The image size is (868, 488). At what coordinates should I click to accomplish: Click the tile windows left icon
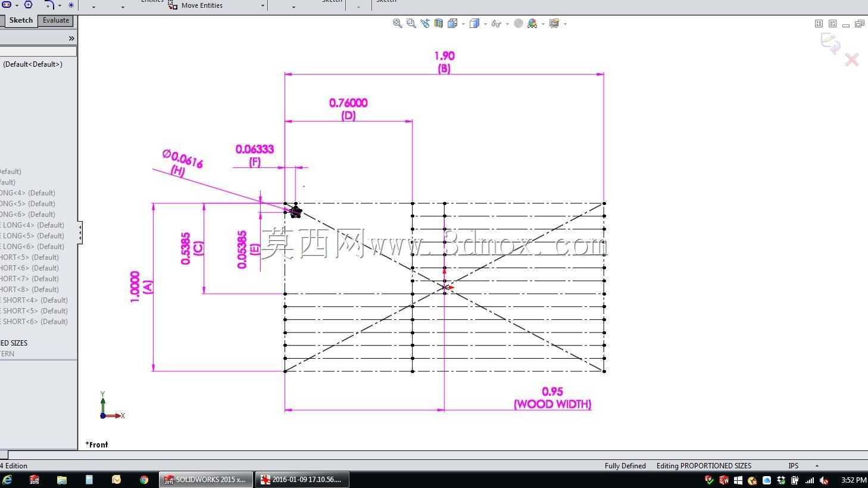(x=819, y=24)
